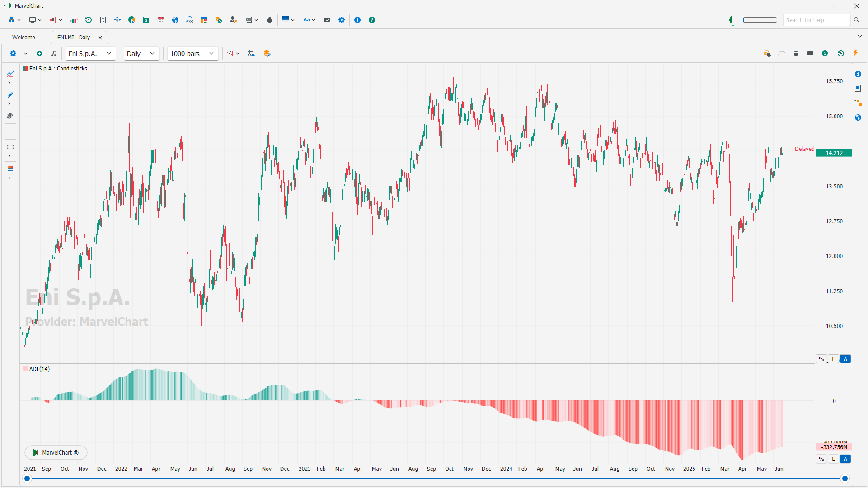Click the orange database edit icon
This screenshot has height=488, width=868.
[x=267, y=53]
